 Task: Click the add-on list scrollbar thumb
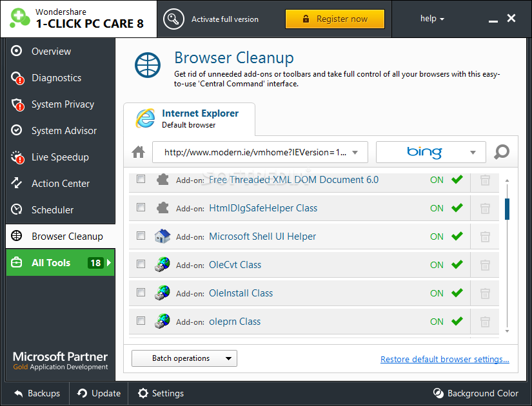pos(507,209)
